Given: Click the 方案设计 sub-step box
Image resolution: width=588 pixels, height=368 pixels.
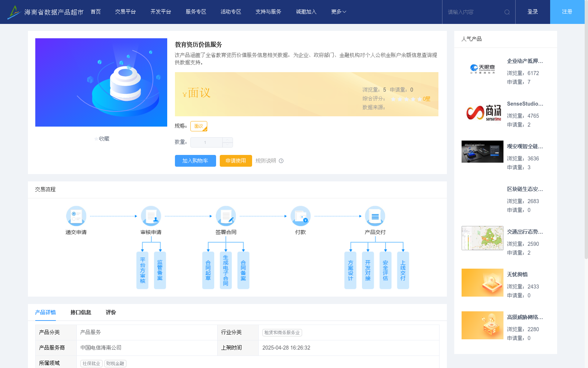Looking at the screenshot, I should [350, 270].
